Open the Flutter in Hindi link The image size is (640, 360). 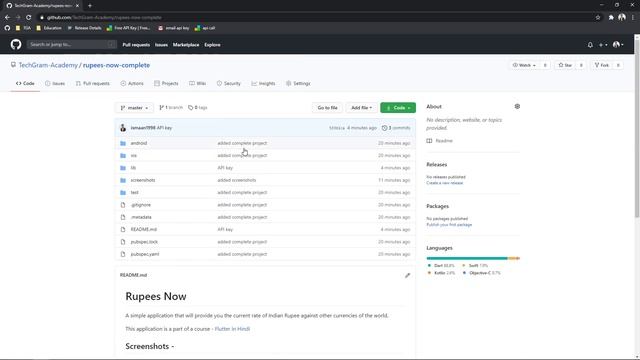pos(232,329)
